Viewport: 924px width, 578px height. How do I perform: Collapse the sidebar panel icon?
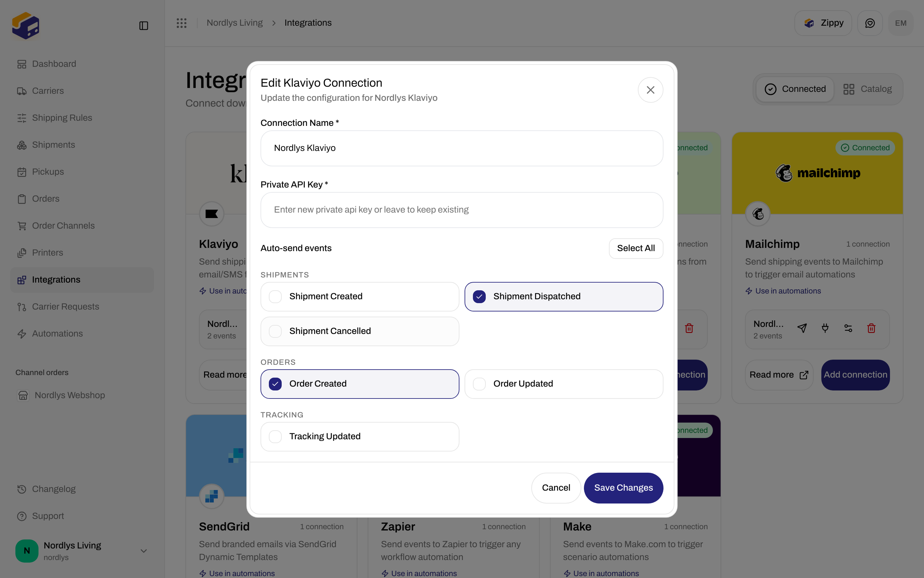pos(143,26)
